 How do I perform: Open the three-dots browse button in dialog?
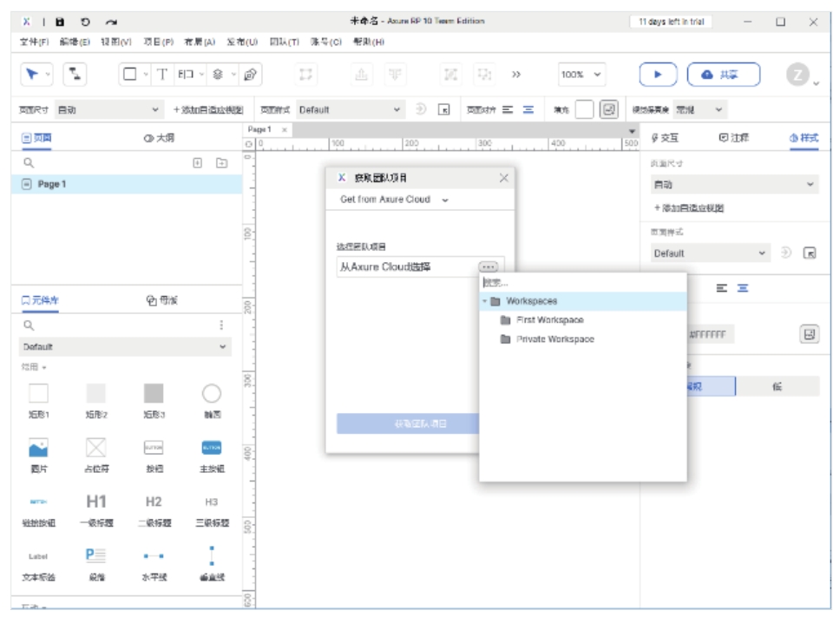(x=489, y=267)
